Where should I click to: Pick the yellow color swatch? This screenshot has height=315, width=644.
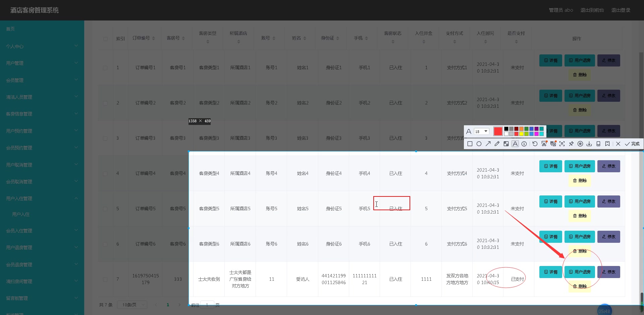coord(521,134)
